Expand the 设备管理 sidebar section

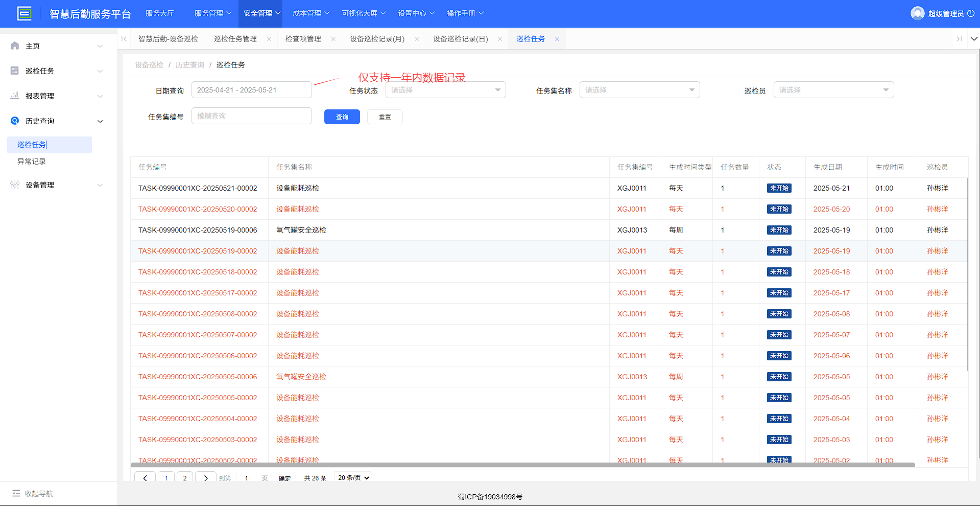(x=100, y=185)
